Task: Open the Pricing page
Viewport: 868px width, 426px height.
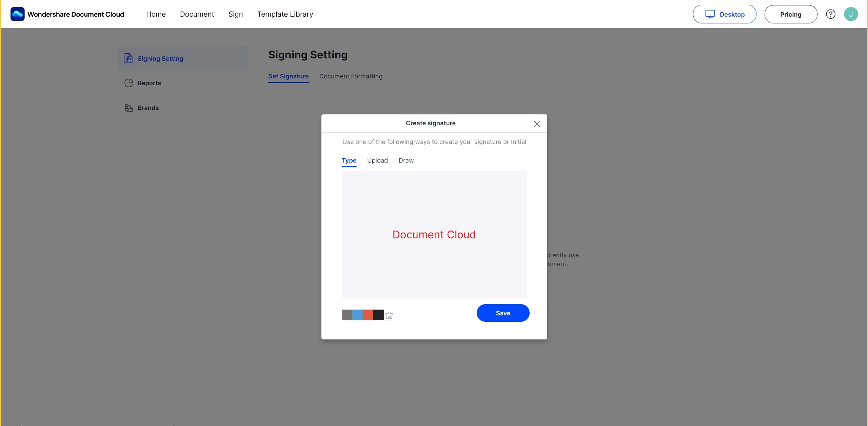Action: [x=790, y=14]
